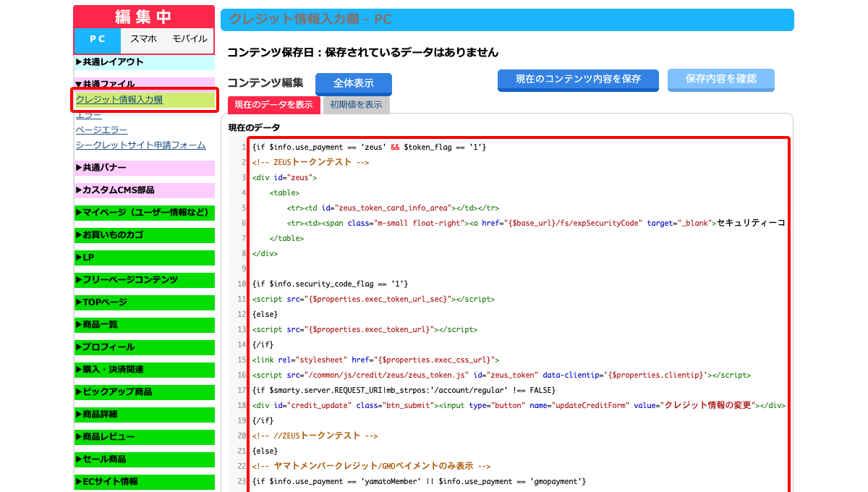This screenshot has height=492, width=868.
Task: Expand the 商品詳細 section
Action: [145, 415]
